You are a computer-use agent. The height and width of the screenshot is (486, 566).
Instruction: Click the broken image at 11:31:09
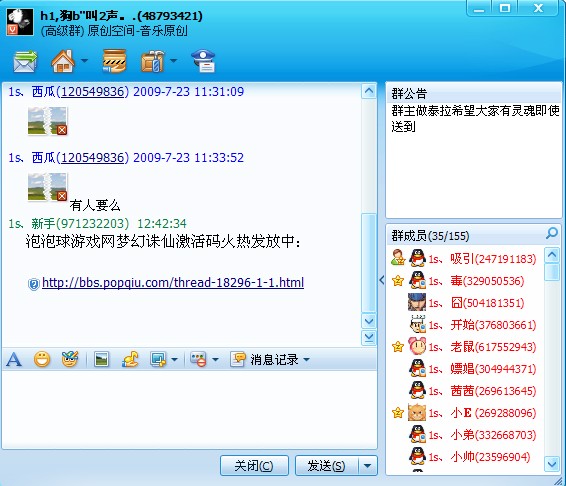[x=47, y=121]
